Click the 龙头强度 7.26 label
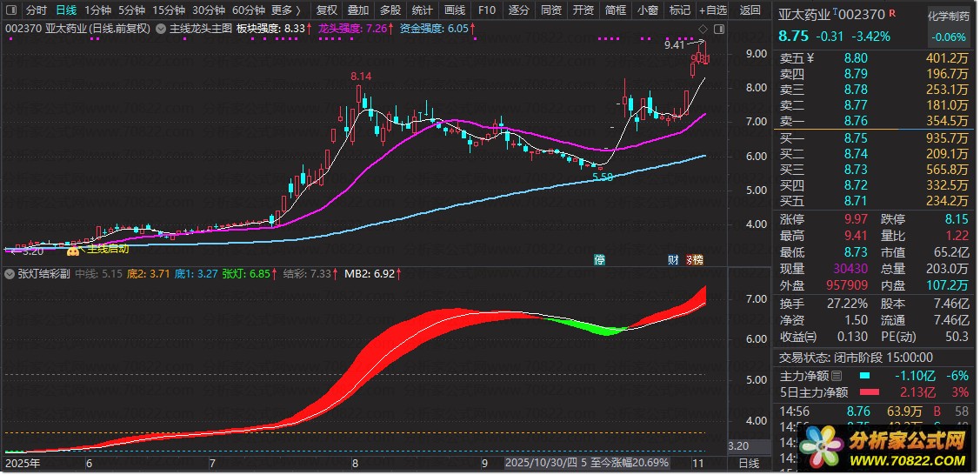 pyautogui.click(x=355, y=29)
